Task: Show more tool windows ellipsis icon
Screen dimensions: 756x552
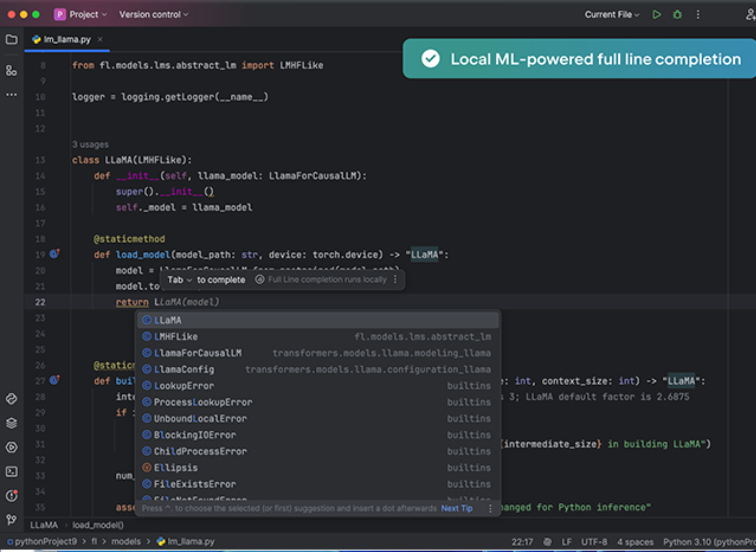Action: tap(11, 95)
